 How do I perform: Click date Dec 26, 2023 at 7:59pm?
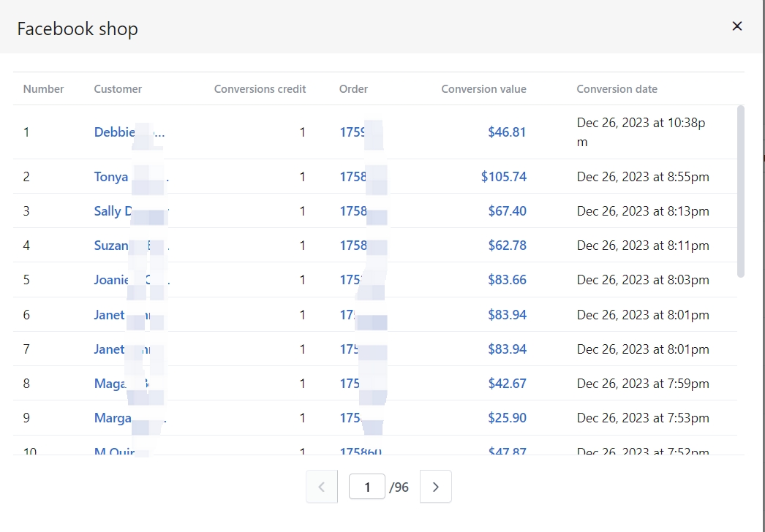pos(643,384)
